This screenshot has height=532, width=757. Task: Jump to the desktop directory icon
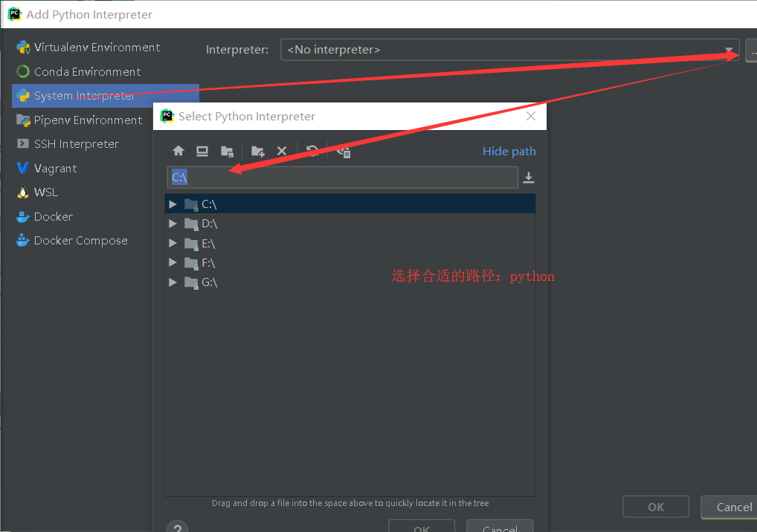tap(202, 151)
